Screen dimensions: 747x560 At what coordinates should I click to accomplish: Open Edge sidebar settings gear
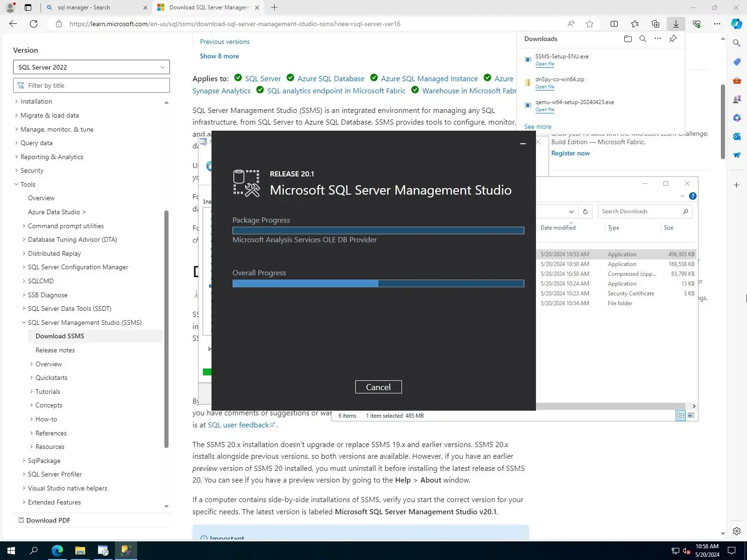(x=737, y=531)
